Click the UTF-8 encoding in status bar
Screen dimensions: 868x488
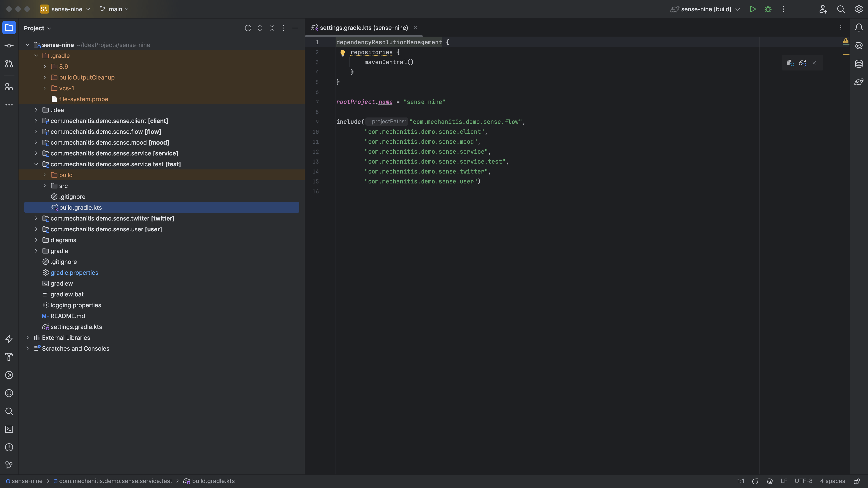pos(803,481)
